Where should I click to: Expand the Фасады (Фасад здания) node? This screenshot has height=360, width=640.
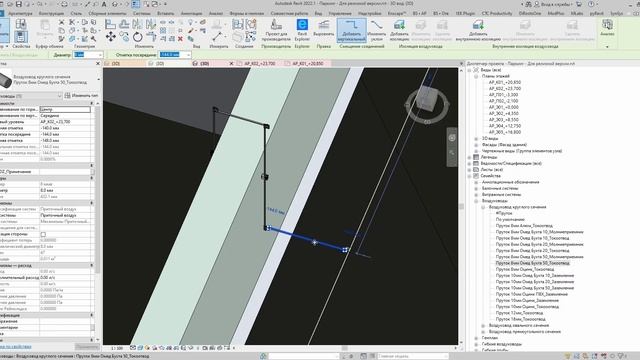click(476, 145)
